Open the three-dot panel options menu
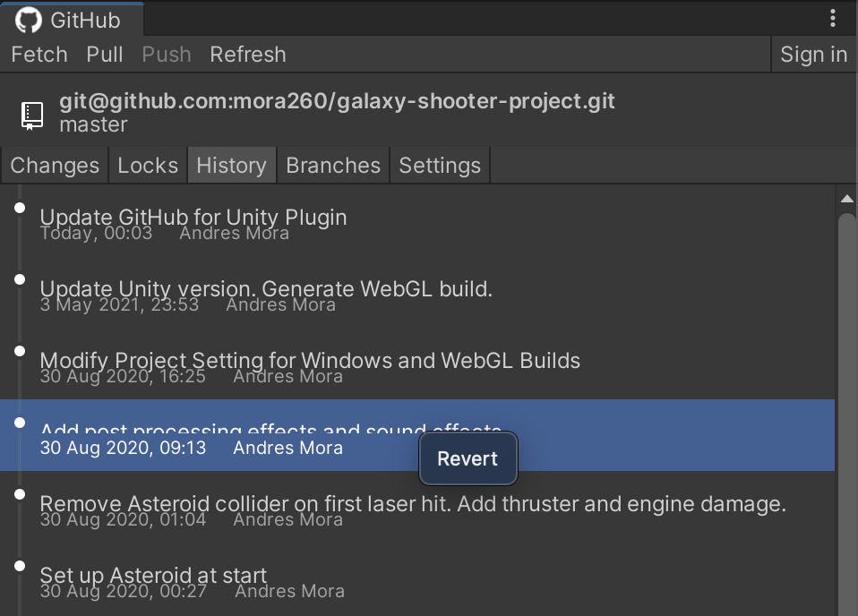858x616 pixels. (832, 18)
